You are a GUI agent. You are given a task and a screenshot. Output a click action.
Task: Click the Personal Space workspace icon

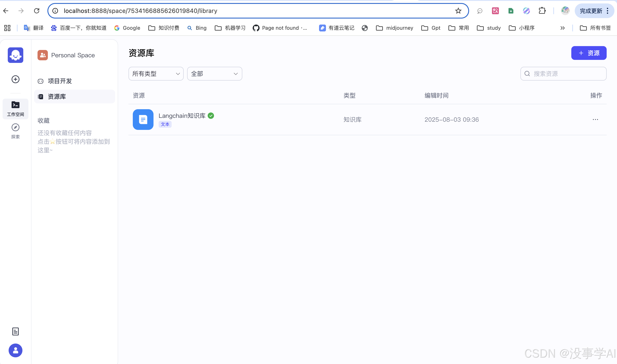point(42,55)
